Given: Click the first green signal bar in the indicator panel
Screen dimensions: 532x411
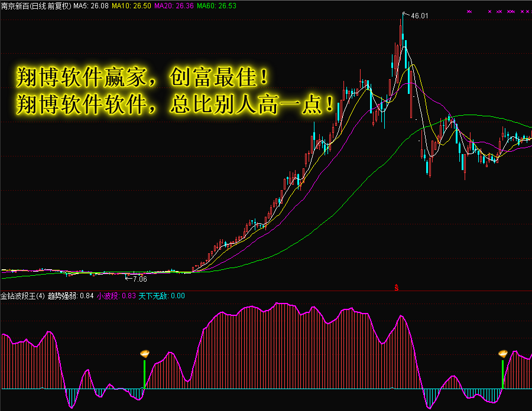Looking at the screenshot, I should point(145,374).
